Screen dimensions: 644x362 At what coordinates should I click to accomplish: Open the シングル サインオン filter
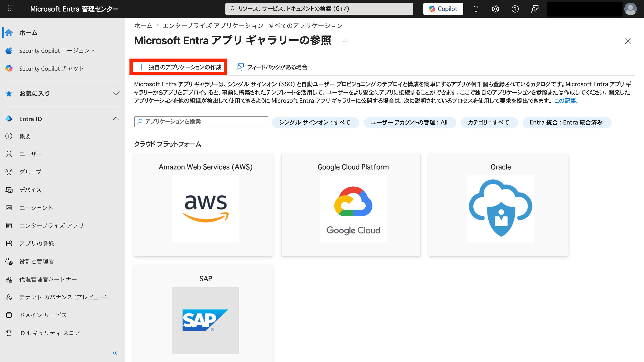[x=316, y=122]
